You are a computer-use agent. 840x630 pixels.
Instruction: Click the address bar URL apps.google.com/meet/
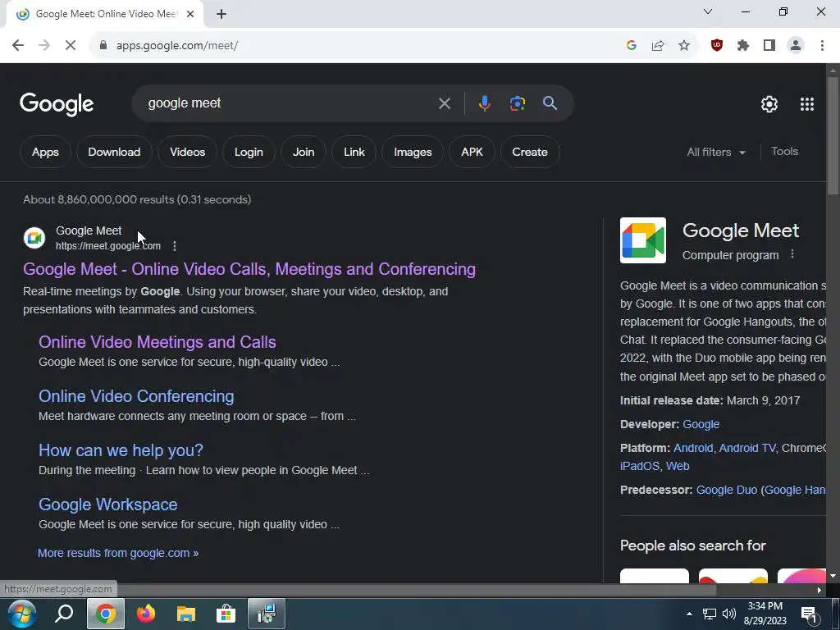point(177,46)
